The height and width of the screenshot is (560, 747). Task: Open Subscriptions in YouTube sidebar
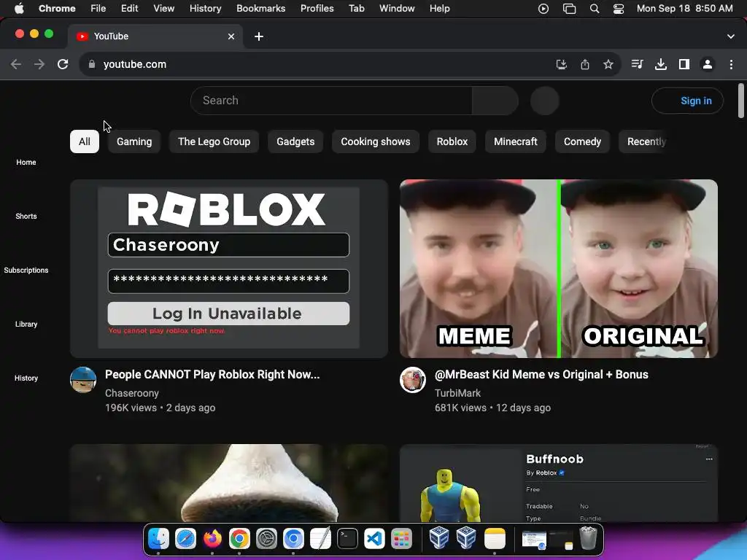[x=26, y=270]
